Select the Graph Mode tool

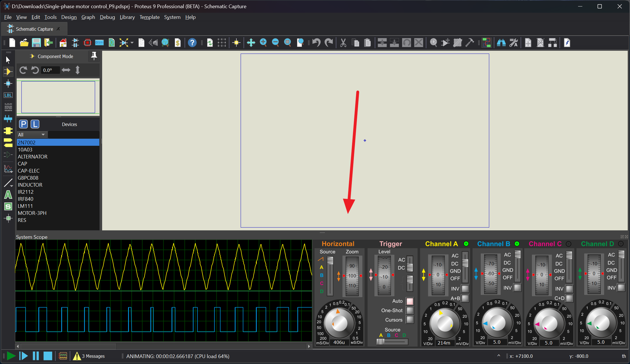click(x=8, y=169)
